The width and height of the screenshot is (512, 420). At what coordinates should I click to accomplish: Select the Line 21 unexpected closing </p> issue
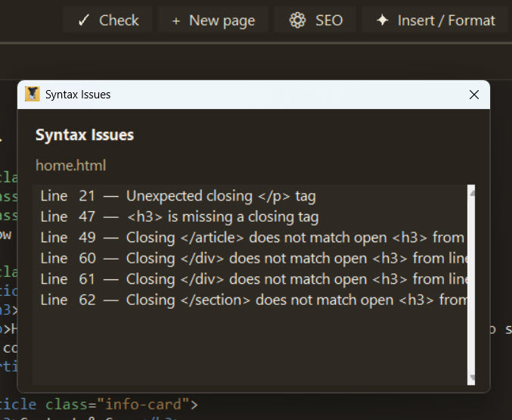tap(250, 196)
